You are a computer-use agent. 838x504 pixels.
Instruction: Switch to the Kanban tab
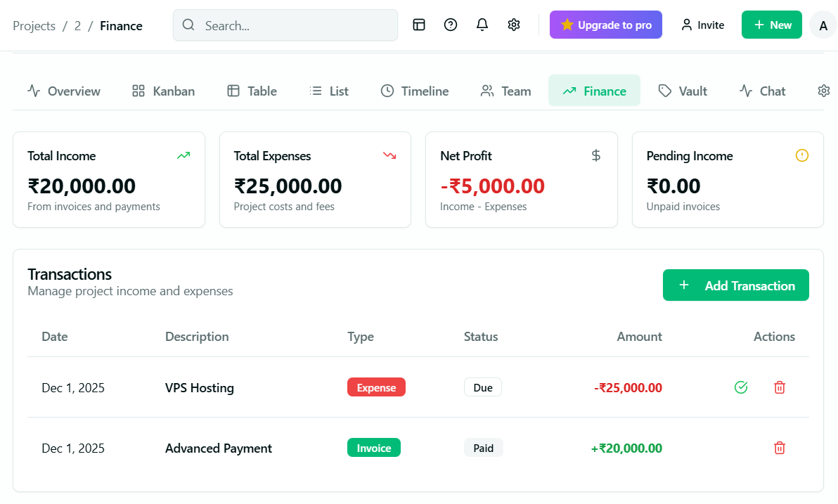pos(163,91)
